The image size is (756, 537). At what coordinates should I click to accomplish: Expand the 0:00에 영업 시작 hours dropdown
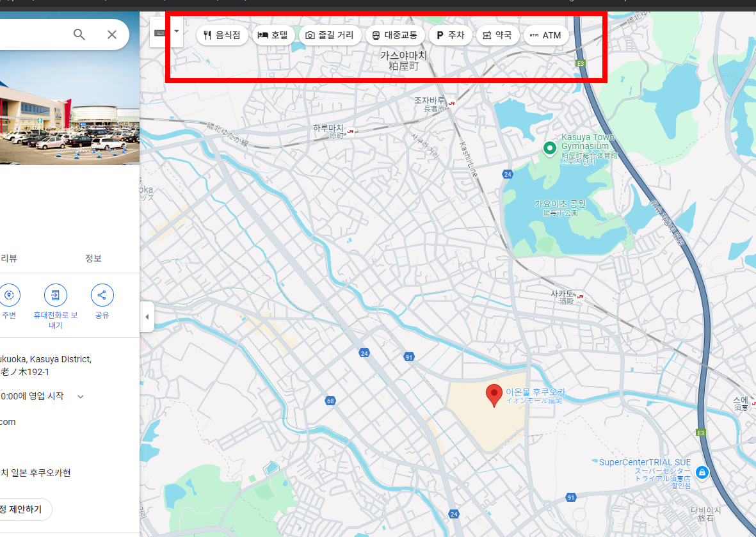point(80,396)
